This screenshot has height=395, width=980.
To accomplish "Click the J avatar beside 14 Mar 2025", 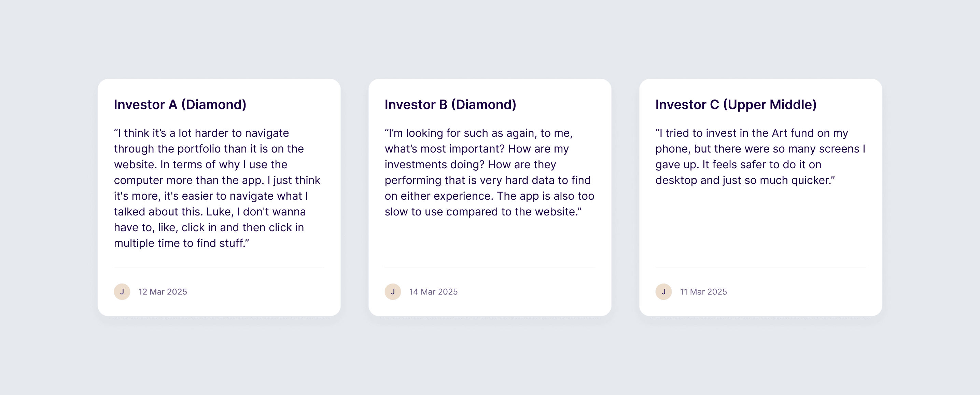I will click(393, 292).
